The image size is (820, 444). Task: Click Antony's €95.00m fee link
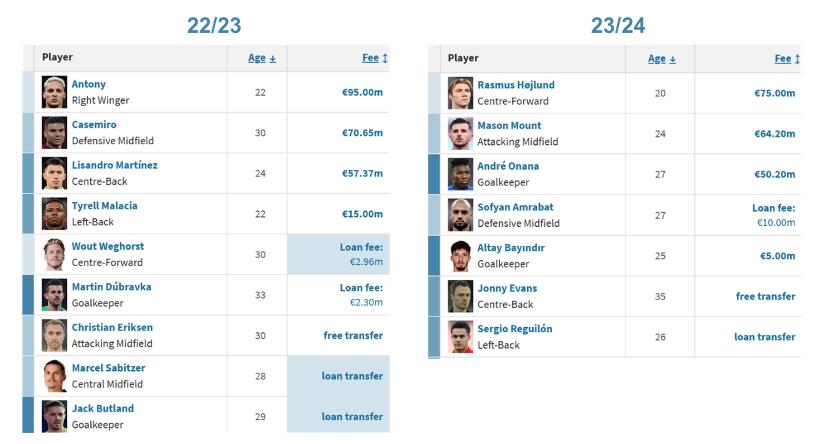(362, 93)
